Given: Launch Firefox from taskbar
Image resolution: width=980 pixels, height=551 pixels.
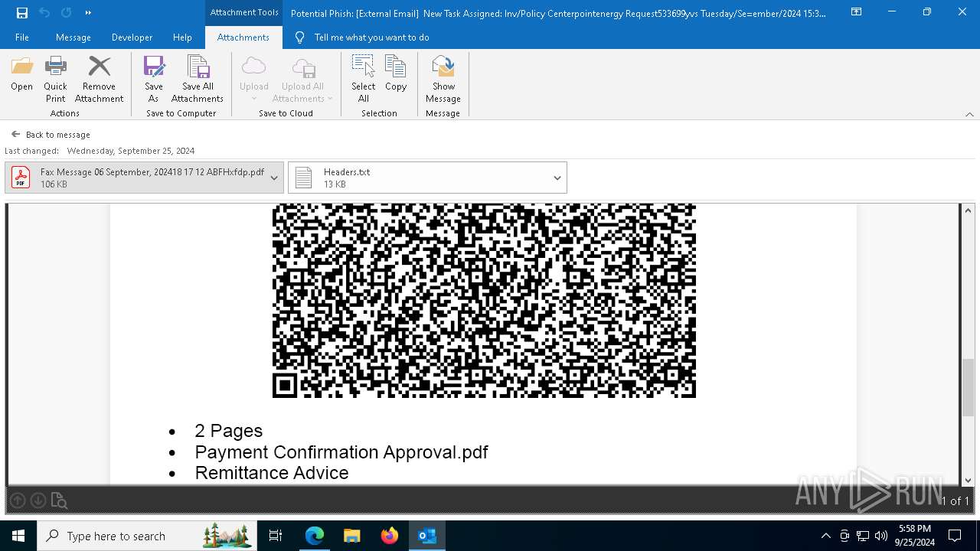Looking at the screenshot, I should click(x=390, y=536).
